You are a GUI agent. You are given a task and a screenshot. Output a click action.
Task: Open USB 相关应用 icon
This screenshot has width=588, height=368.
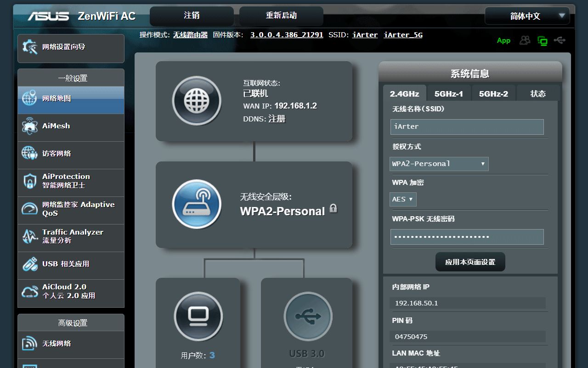click(x=29, y=264)
